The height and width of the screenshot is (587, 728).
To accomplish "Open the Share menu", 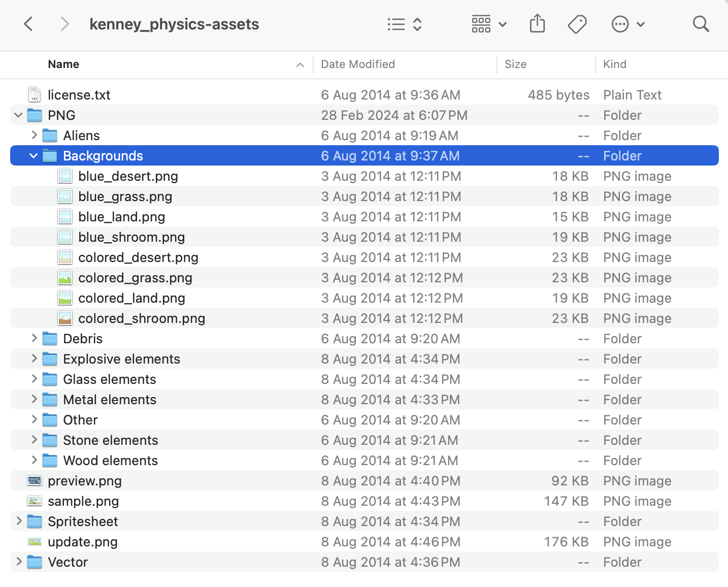I will [537, 23].
